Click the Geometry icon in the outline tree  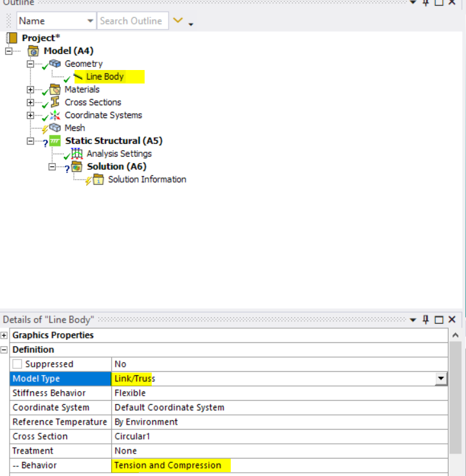[x=55, y=64]
